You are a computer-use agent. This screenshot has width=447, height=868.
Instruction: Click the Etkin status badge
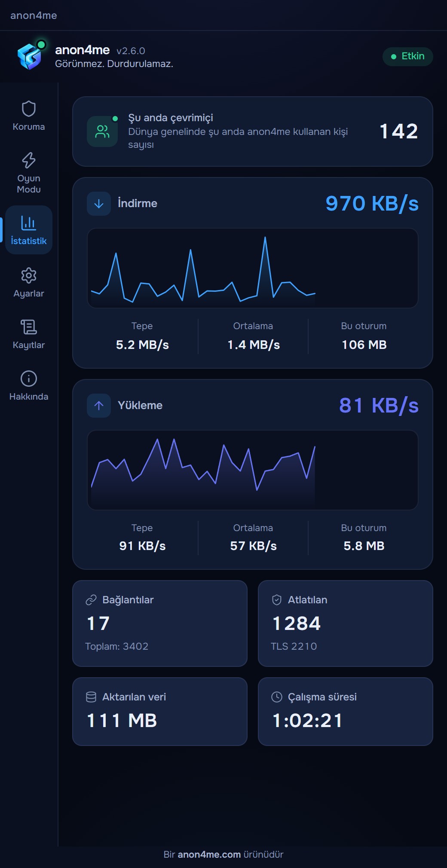(x=407, y=56)
